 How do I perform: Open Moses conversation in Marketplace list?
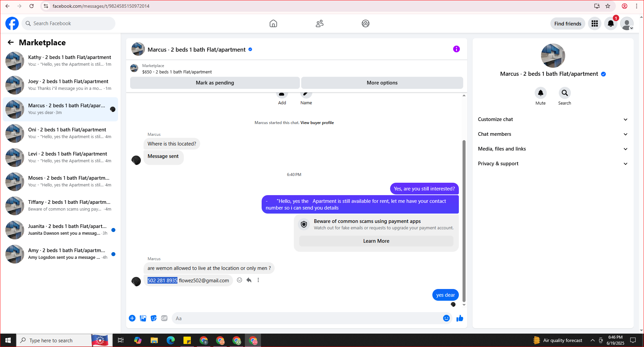click(60, 181)
